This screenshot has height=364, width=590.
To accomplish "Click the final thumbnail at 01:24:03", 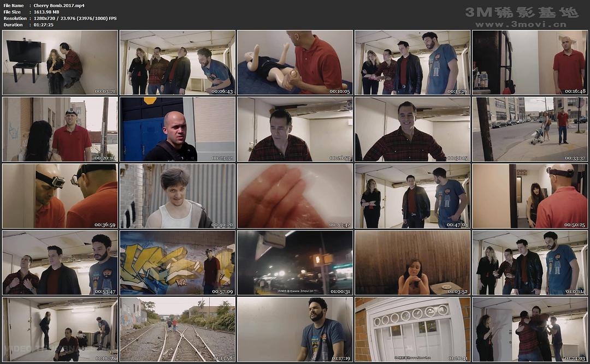I will click(x=530, y=329).
